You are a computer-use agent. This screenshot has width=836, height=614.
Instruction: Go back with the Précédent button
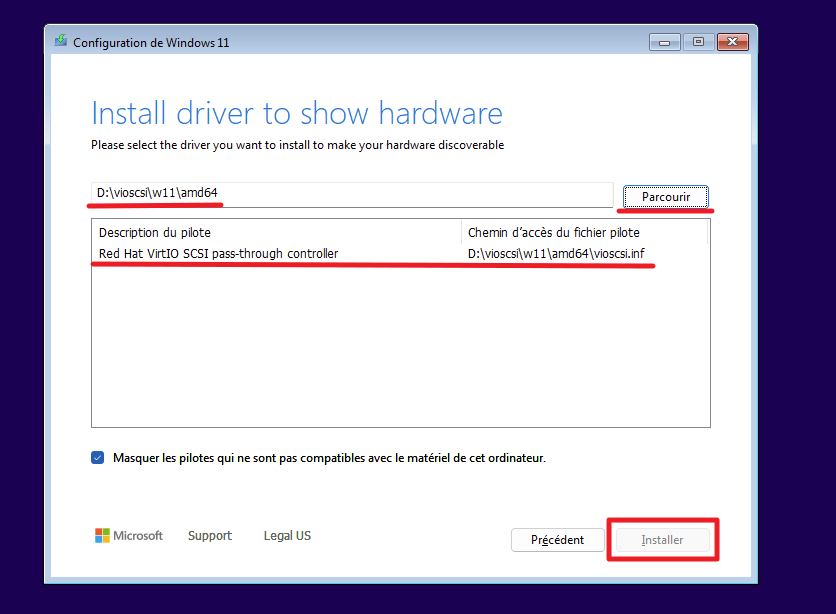[x=557, y=540]
